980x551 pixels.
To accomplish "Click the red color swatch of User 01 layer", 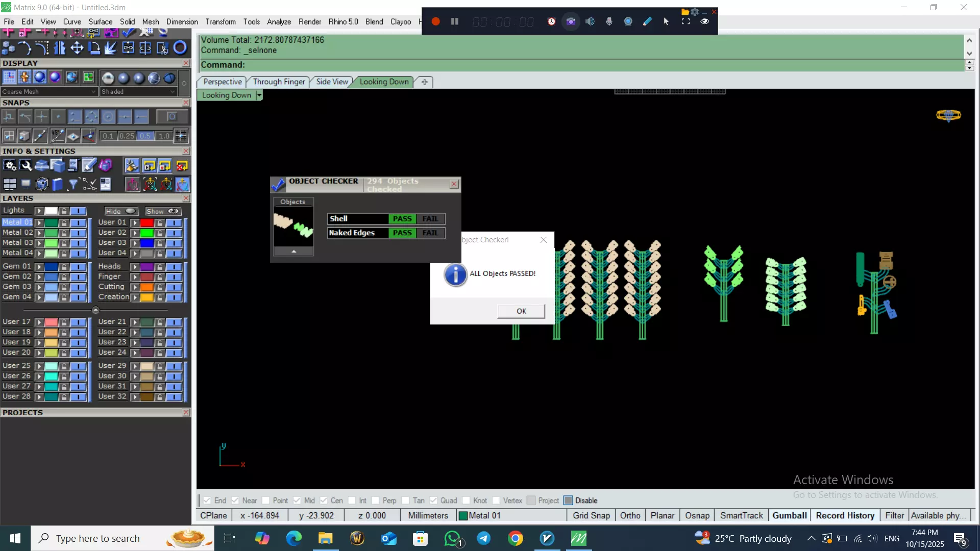I will point(147,223).
